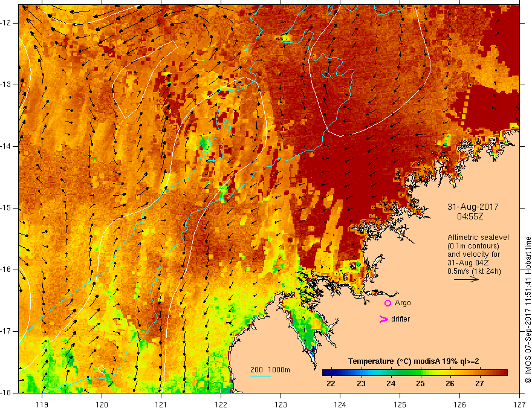Click the temperature color bar legend
532x411 pixels.
(415, 372)
